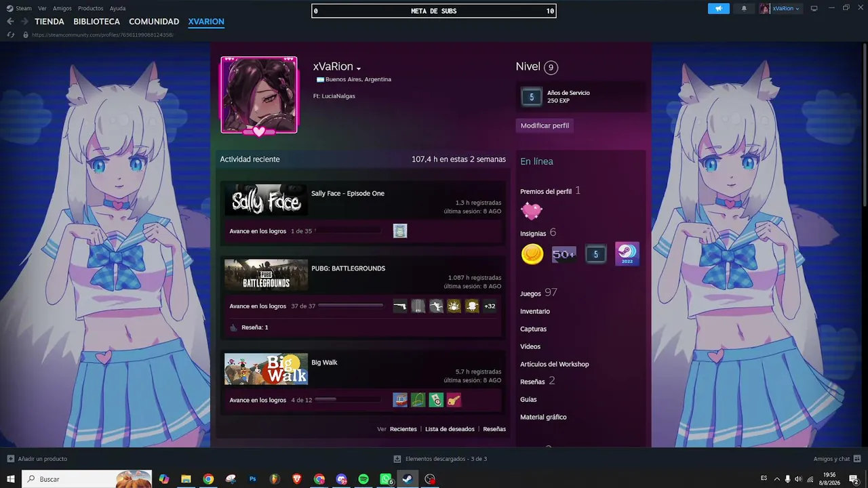Open the Amigos y chat panel
The height and width of the screenshot is (488, 868).
[x=837, y=459]
